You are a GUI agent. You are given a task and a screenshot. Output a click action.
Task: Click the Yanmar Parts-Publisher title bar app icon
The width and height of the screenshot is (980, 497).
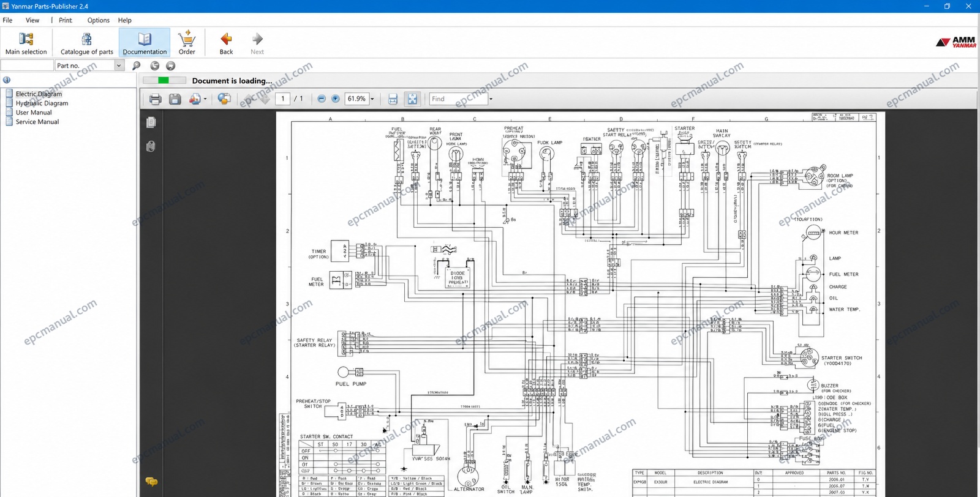tap(6, 6)
